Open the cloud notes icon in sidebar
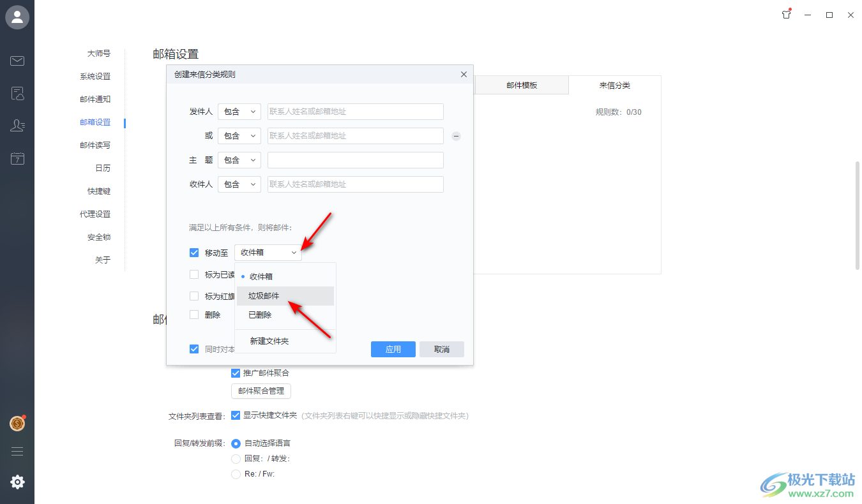Image resolution: width=862 pixels, height=504 pixels. (17, 94)
